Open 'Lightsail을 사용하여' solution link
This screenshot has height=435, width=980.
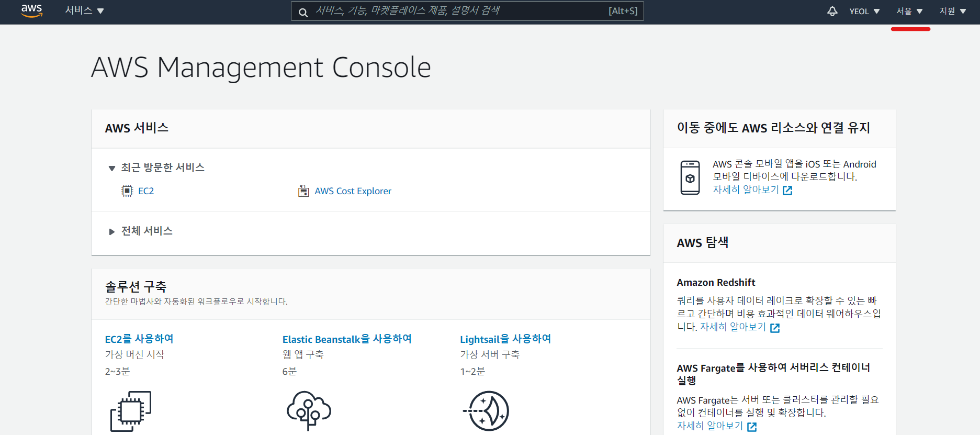[x=505, y=339]
